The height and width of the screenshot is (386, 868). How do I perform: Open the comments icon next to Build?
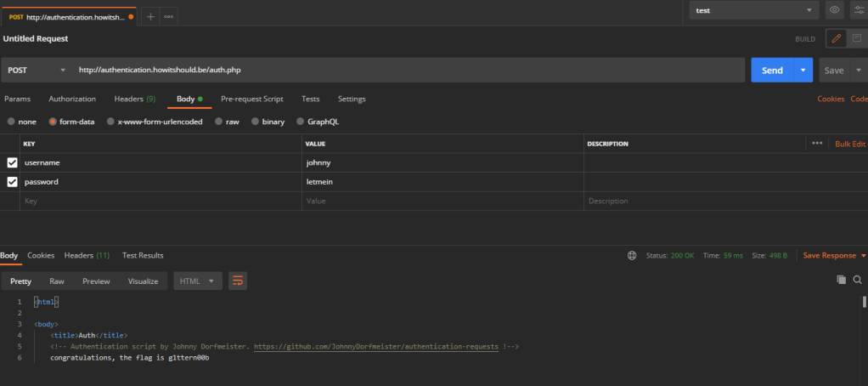coord(856,39)
